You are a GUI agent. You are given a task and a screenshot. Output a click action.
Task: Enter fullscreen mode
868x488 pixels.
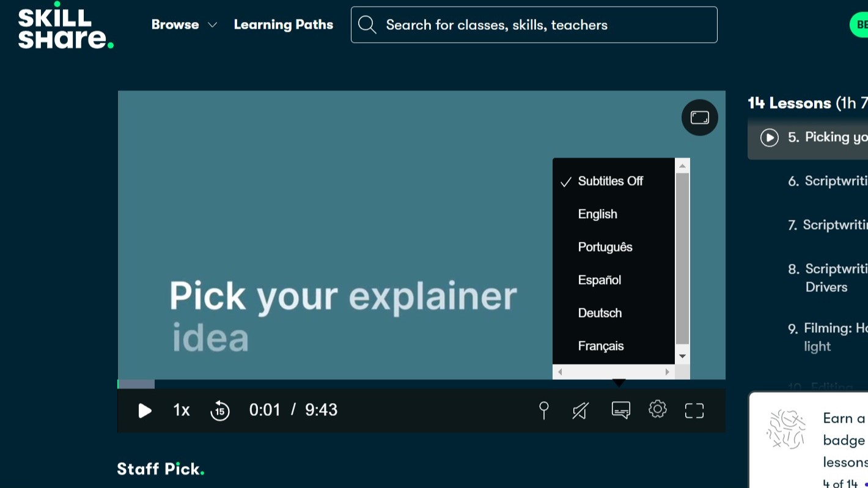pyautogui.click(x=694, y=410)
